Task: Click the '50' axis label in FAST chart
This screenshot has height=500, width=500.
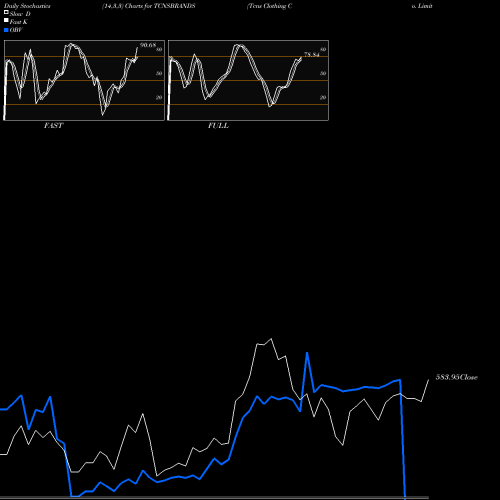Action: (159, 73)
